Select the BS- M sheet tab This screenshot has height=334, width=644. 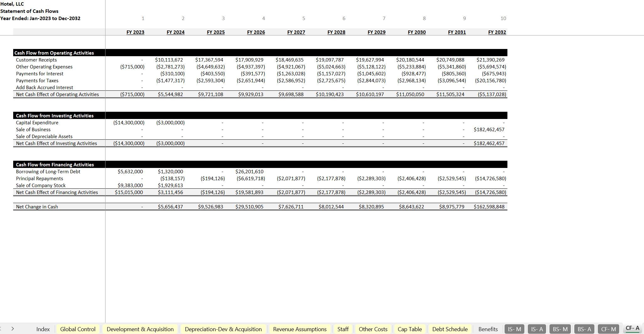[x=560, y=329]
